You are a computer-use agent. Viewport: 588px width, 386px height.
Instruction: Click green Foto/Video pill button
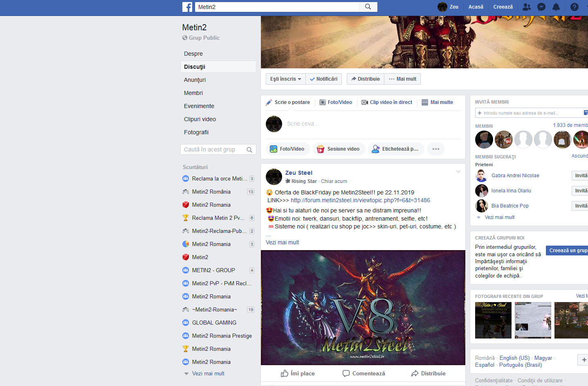click(288, 149)
